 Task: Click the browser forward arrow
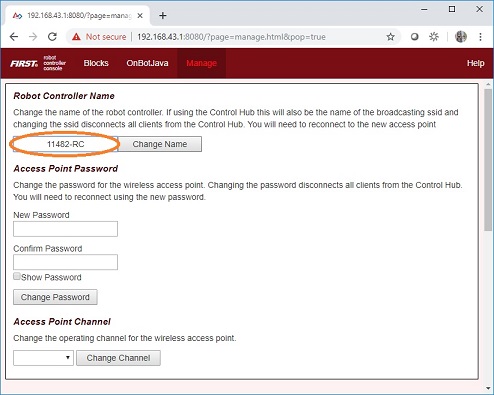pos(33,37)
